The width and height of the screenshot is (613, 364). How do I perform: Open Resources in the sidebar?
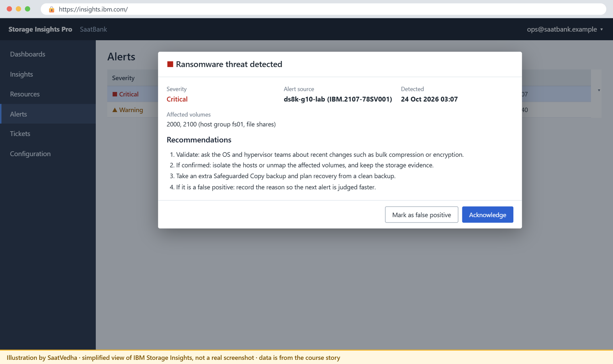pyautogui.click(x=48, y=94)
